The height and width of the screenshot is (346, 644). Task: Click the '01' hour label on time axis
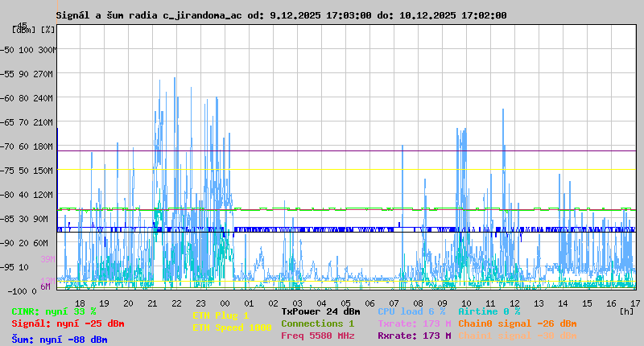[249, 303]
